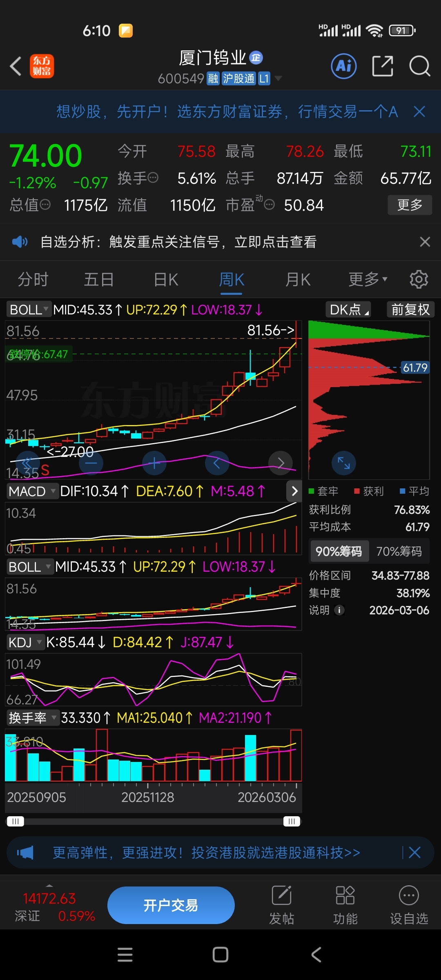Select the 70%筹码 option

point(399,551)
